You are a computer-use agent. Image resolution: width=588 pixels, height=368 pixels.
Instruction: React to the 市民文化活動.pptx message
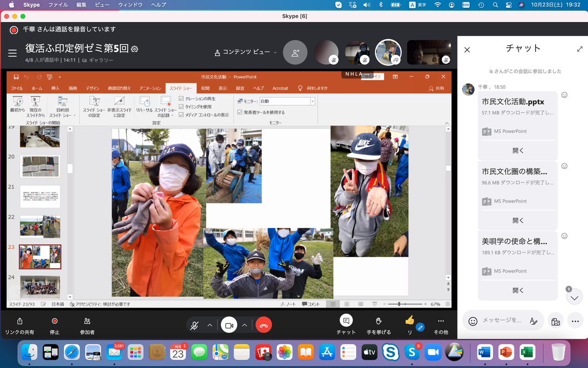click(x=565, y=95)
